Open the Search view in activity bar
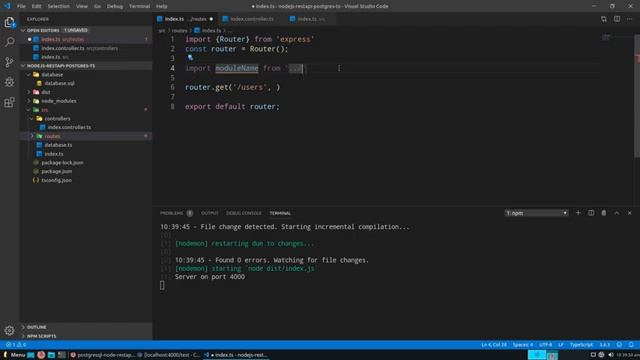Image resolution: width=640 pixels, height=360 pixels. 9,42
